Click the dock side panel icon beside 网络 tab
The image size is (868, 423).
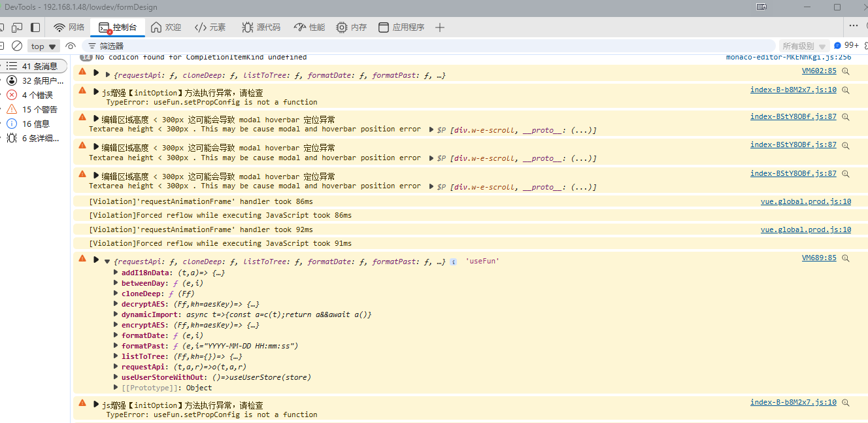(x=35, y=27)
